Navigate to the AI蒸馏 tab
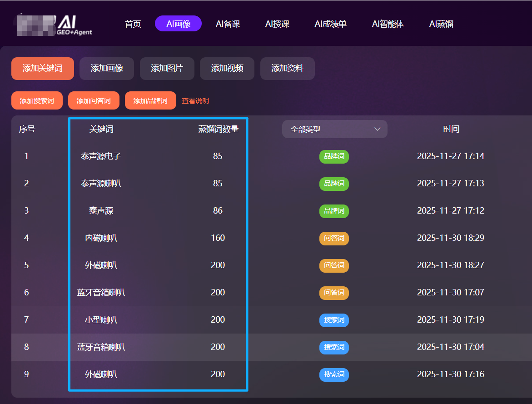The image size is (532, 404). point(441,24)
